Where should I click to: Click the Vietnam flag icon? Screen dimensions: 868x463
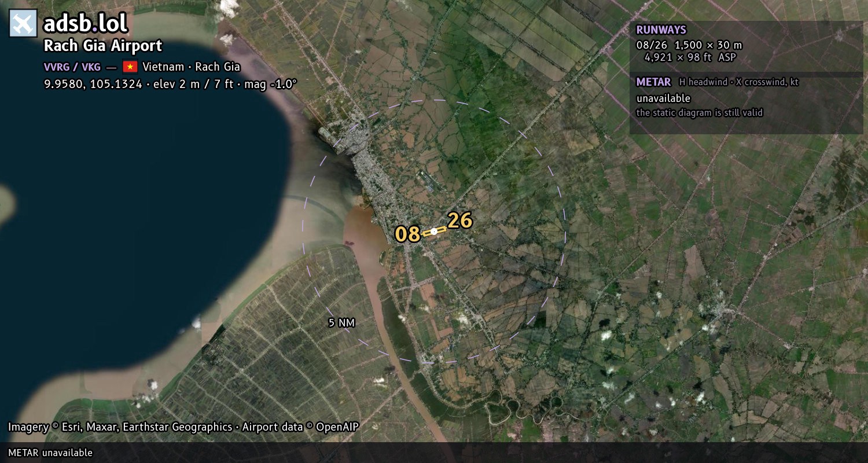(x=130, y=67)
